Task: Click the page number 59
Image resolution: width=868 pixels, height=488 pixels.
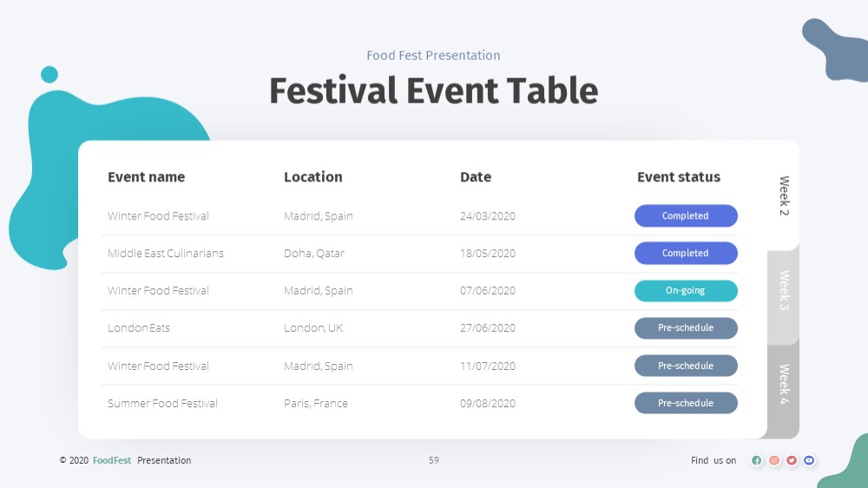Action: point(433,460)
